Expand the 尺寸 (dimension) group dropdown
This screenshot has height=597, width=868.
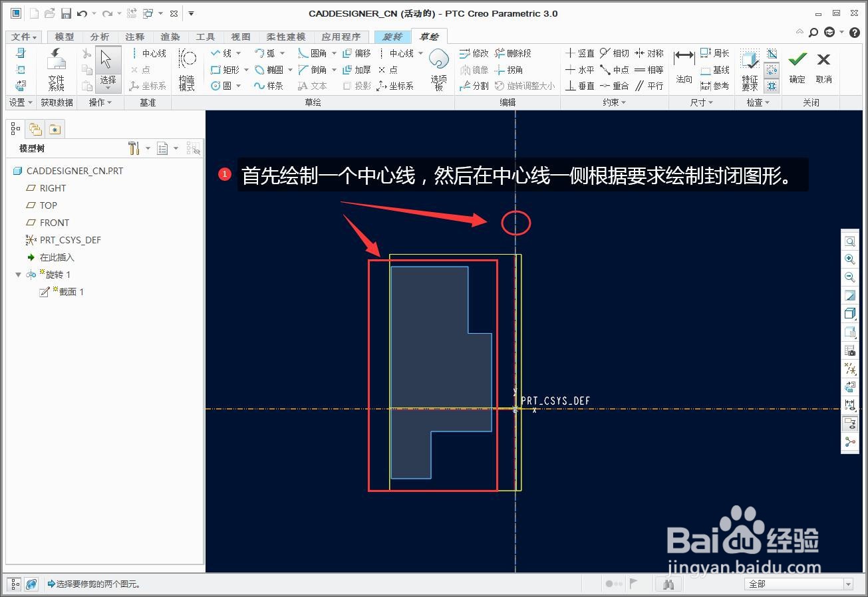[702, 102]
